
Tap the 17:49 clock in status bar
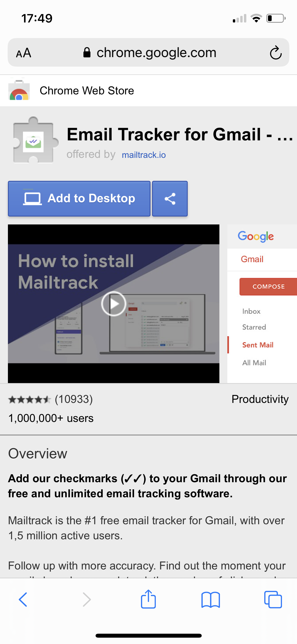[37, 19]
